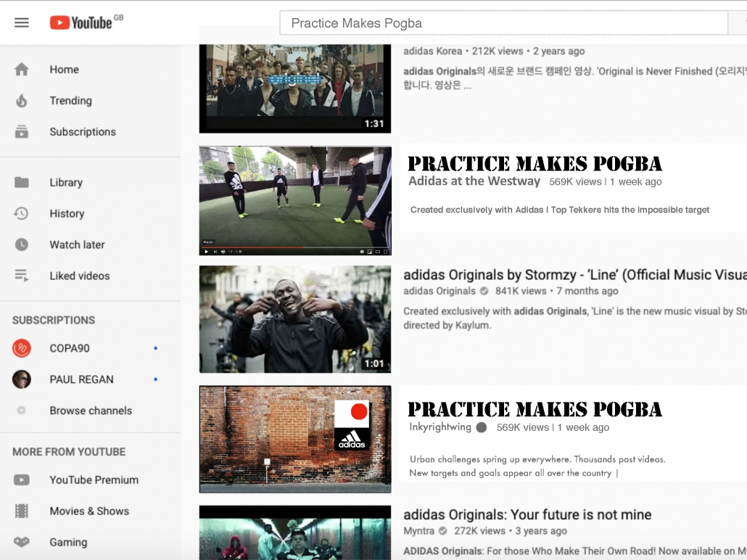Open History via the clock-arrow icon
Screen dimensions: 747x560
[x=22, y=213]
